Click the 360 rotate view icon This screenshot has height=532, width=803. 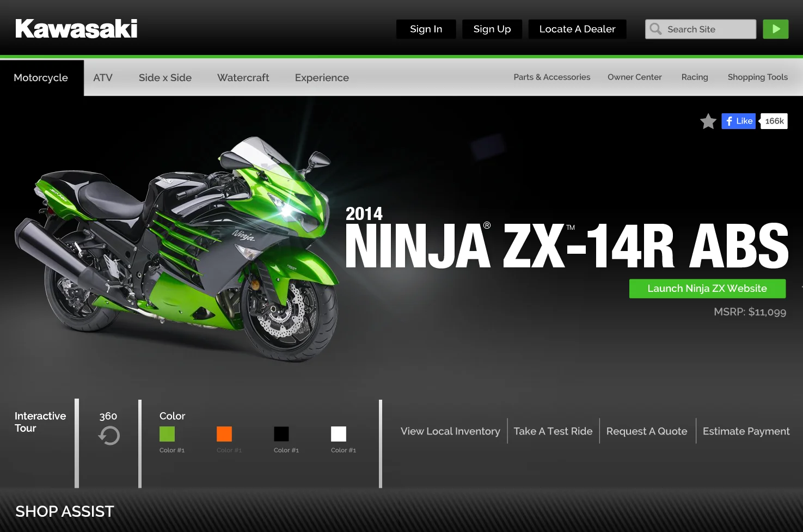click(x=109, y=436)
